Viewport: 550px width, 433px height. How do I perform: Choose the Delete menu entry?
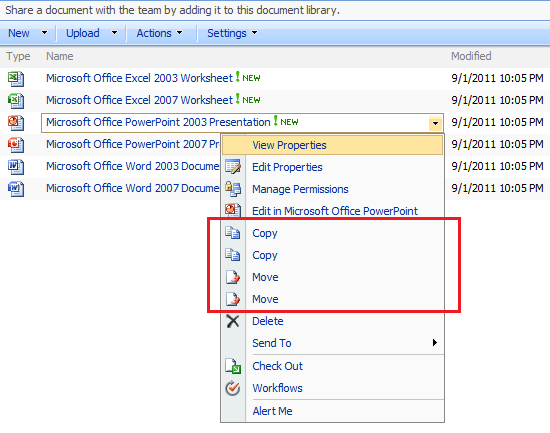pyautogui.click(x=333, y=321)
